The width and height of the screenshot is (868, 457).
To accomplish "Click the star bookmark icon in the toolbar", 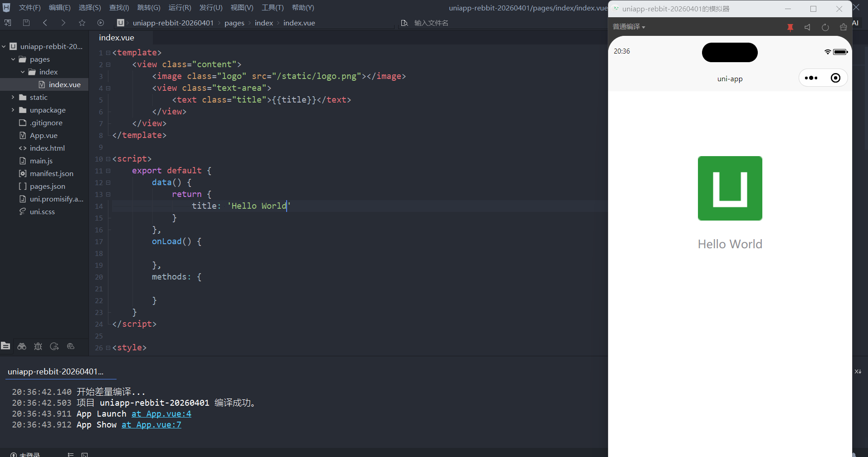I will coord(82,23).
